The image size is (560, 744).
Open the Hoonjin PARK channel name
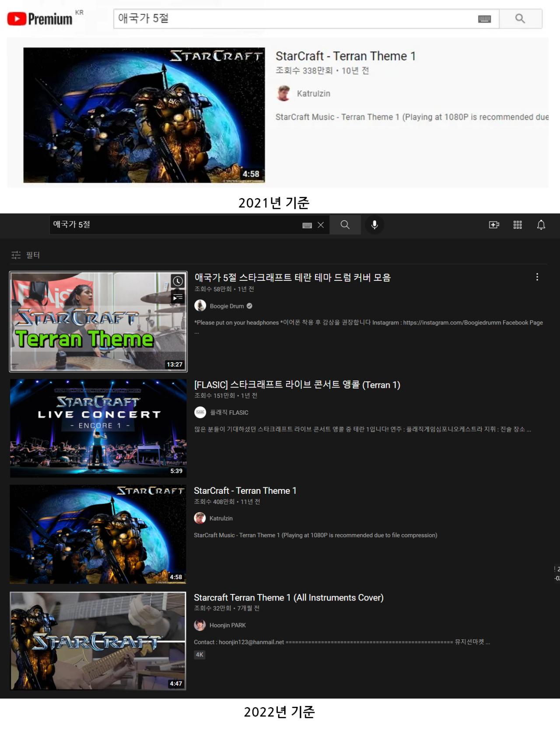[x=227, y=625]
